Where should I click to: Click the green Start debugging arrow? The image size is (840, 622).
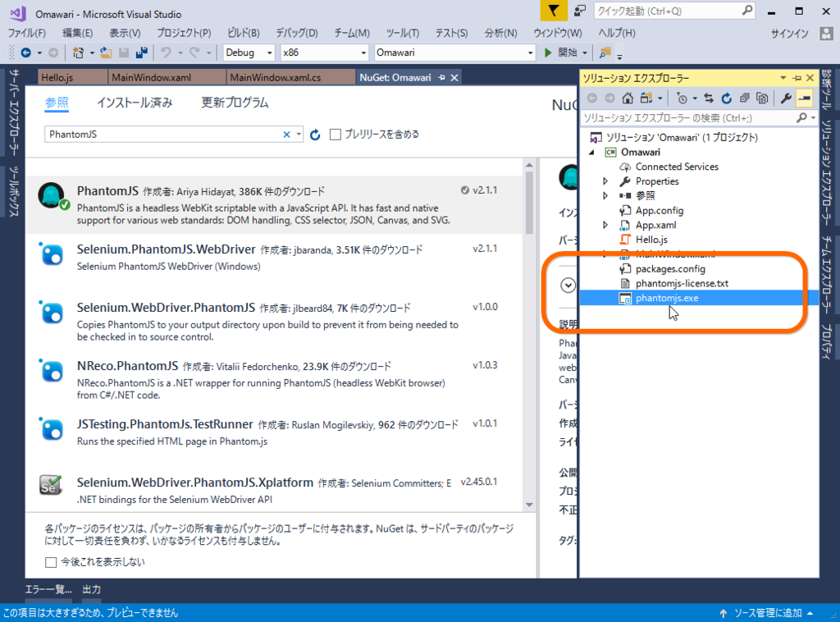[x=547, y=53]
